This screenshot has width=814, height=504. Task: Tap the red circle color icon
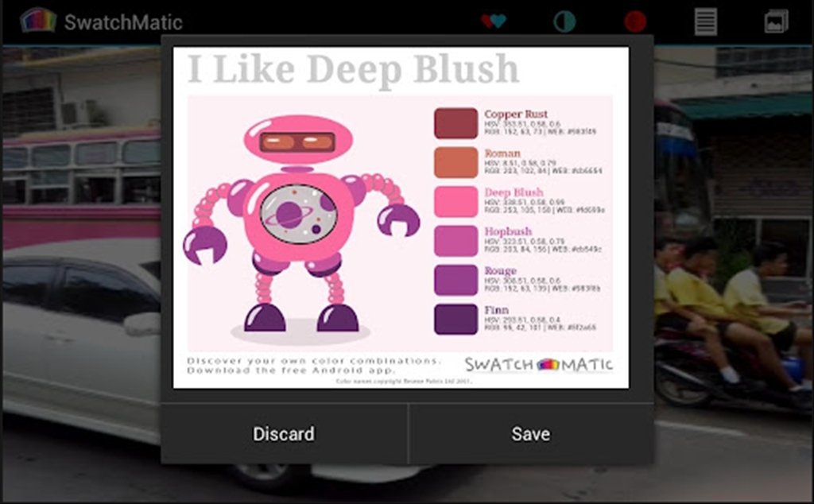coord(635,21)
